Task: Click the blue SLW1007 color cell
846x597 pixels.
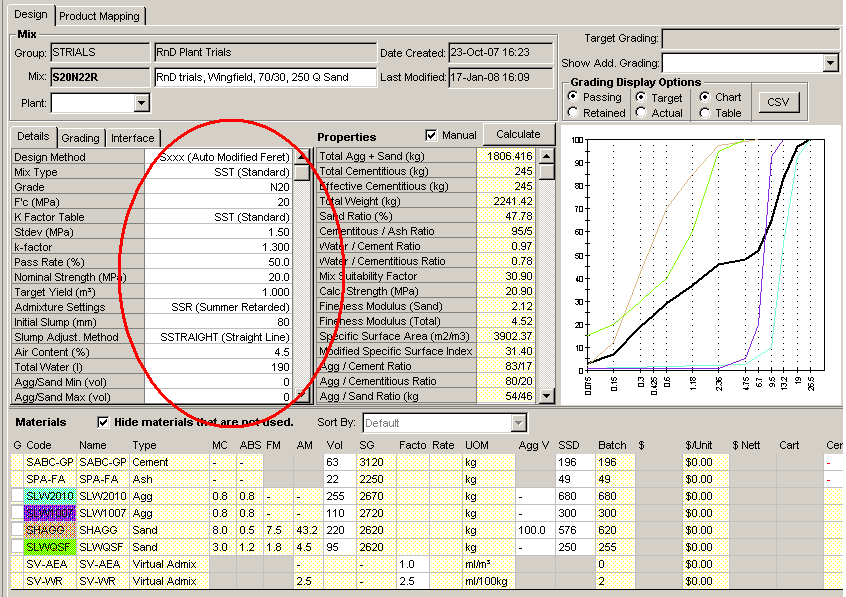Action: (x=48, y=514)
